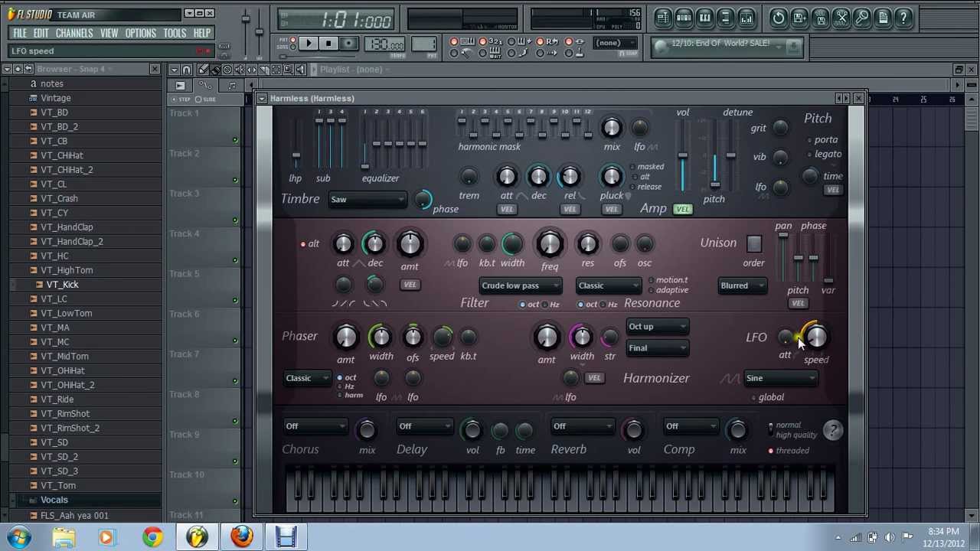Open the Harmonizer Final dropdown
980x551 pixels.
pyautogui.click(x=658, y=348)
